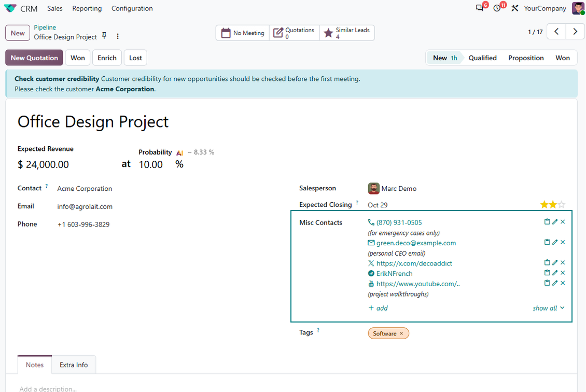The image size is (586, 392).
Task: Open the CRM app home logo
Action: tap(10, 8)
